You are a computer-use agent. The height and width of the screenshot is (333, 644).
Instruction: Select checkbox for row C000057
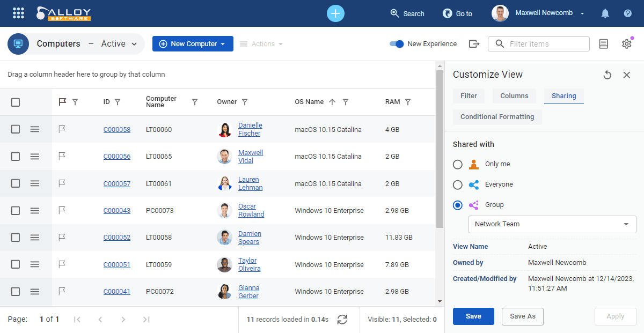point(16,183)
